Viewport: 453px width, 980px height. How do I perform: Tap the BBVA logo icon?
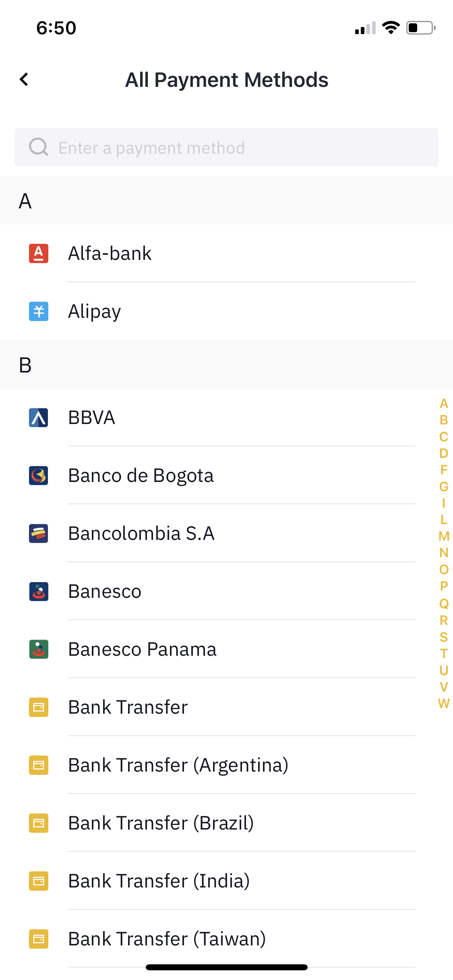[x=39, y=418]
